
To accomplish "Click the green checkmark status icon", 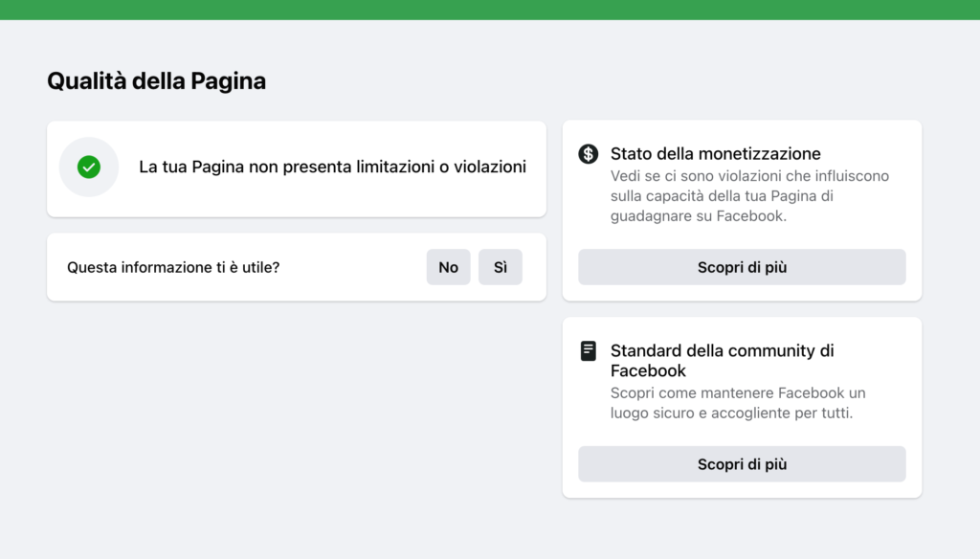I will 88,168.
